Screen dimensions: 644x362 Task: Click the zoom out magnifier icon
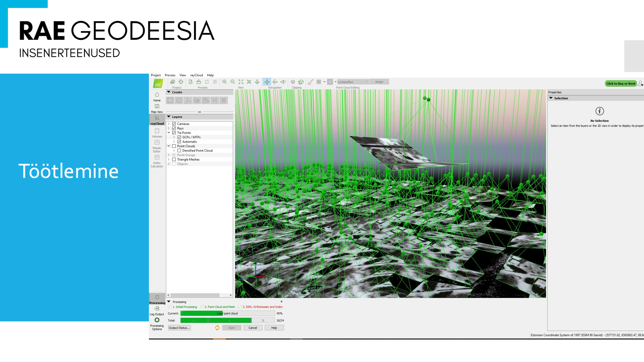click(x=233, y=82)
